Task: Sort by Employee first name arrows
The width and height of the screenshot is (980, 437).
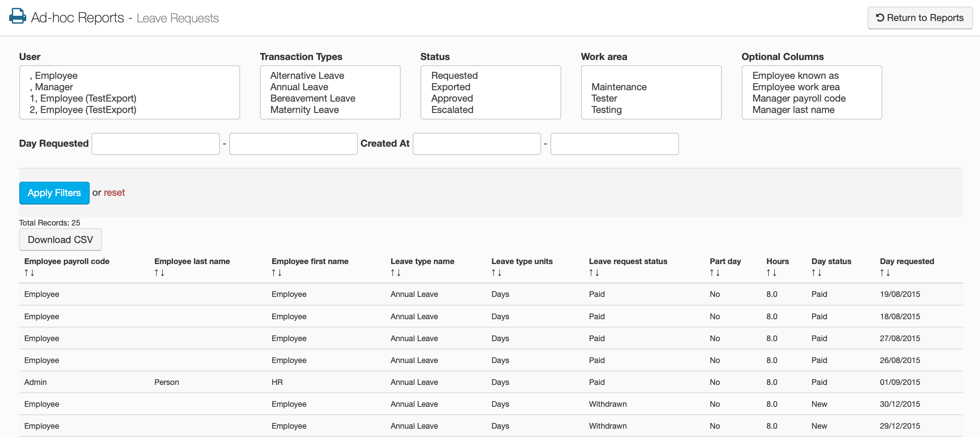Action: coord(276,273)
